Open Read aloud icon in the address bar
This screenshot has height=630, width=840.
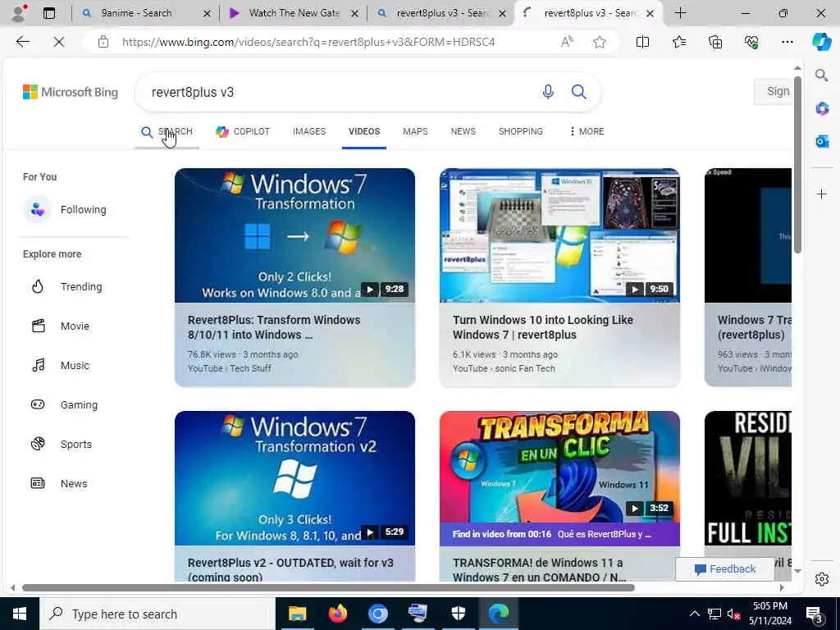click(567, 42)
